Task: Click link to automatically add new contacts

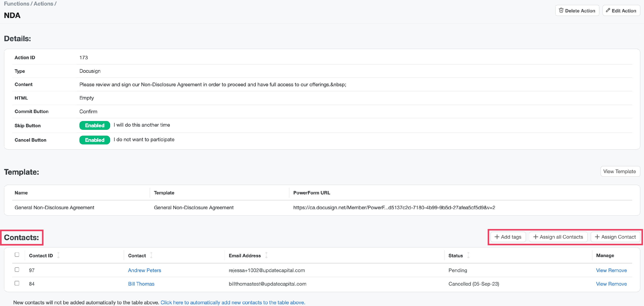Action: coord(232,302)
